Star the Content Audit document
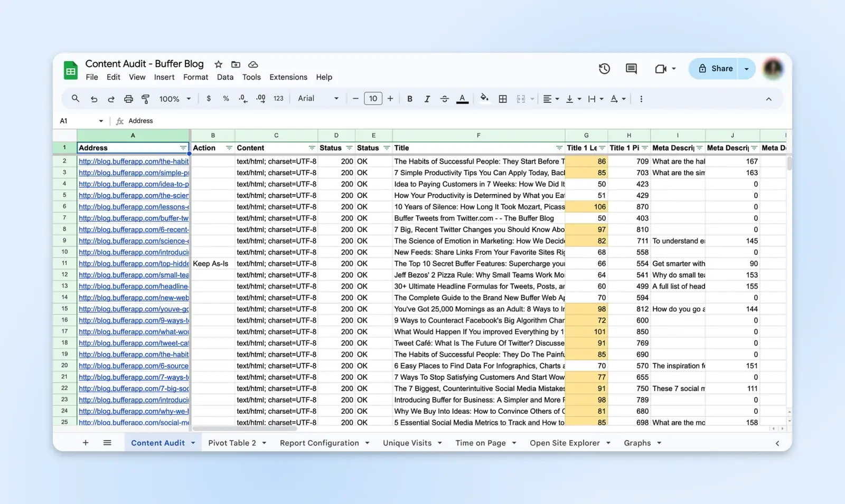Screen dimensions: 845x504 click(x=218, y=64)
